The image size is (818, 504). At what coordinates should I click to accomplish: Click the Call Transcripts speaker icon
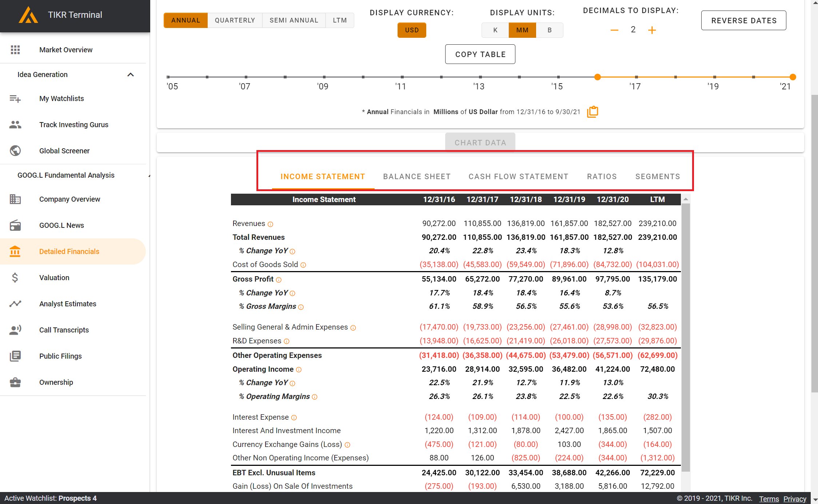tap(15, 330)
